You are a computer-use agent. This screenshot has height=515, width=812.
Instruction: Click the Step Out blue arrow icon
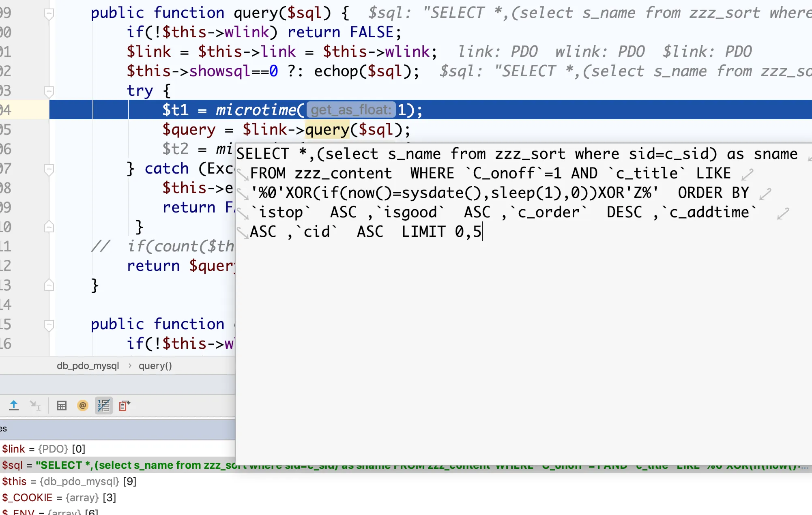(14, 405)
